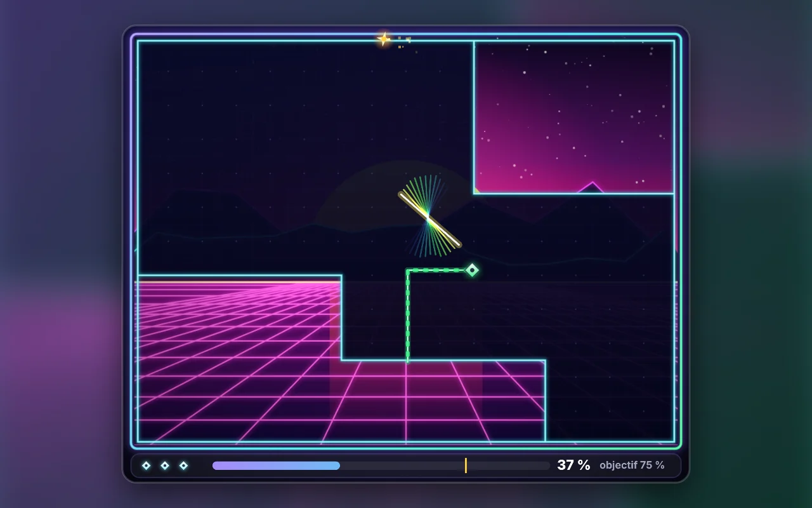Click the filled part of the progress bar

[276, 465]
